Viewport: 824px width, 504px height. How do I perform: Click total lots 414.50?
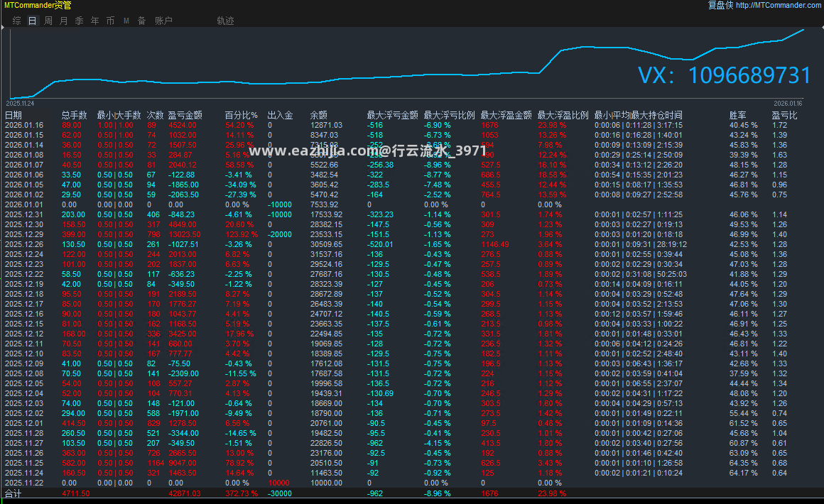pyautogui.click(x=74, y=424)
